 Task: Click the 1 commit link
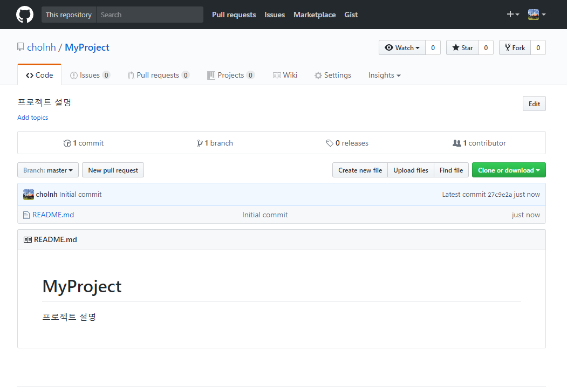(84, 143)
